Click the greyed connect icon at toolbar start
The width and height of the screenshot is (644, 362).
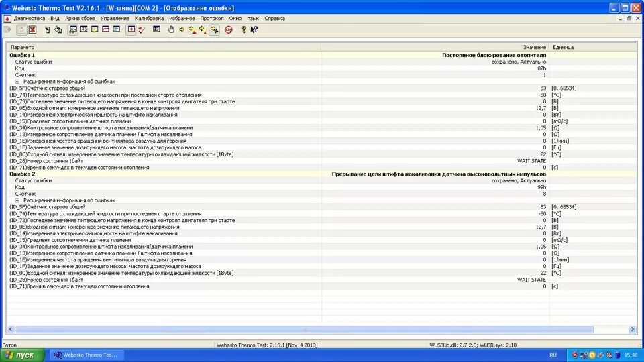point(7,29)
